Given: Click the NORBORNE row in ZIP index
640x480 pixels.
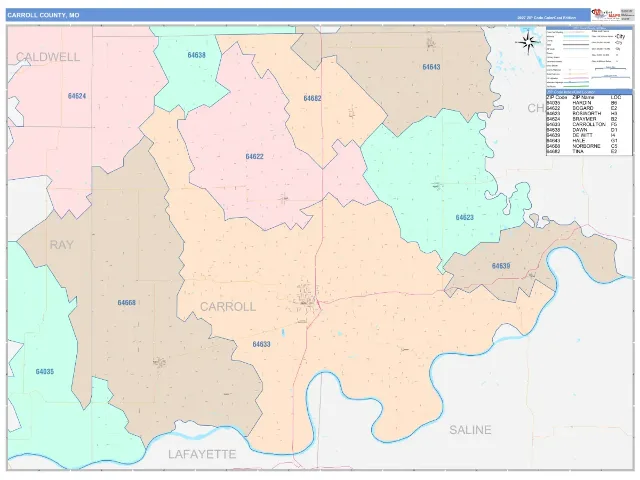Looking at the screenshot, I should tap(582, 146).
